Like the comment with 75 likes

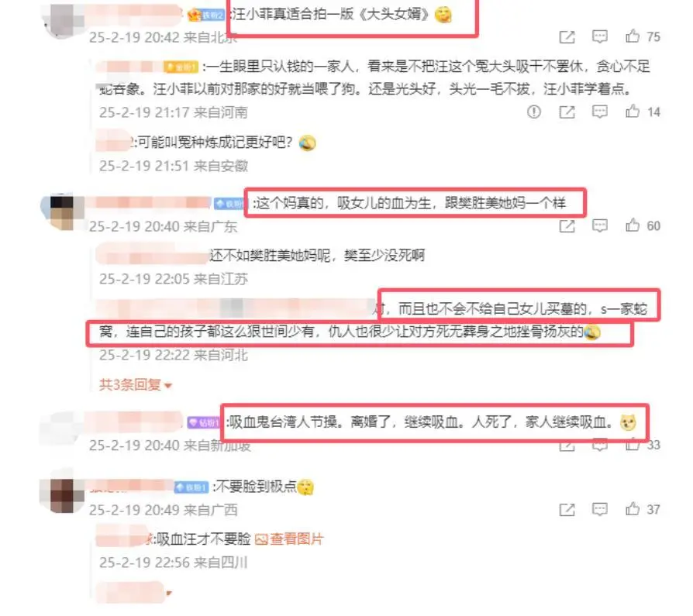click(x=633, y=36)
